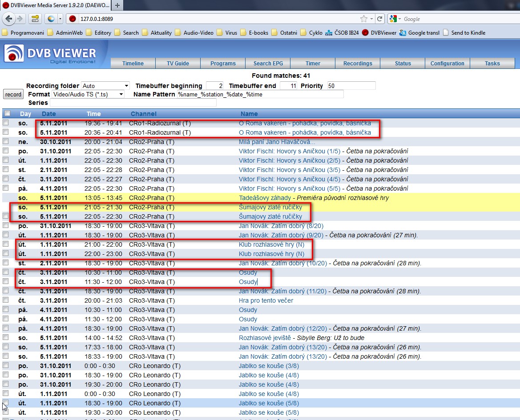Viewport: 520px width, 420px height.
Task: Toggle the select-all checkbox in table header
Action: point(7,113)
